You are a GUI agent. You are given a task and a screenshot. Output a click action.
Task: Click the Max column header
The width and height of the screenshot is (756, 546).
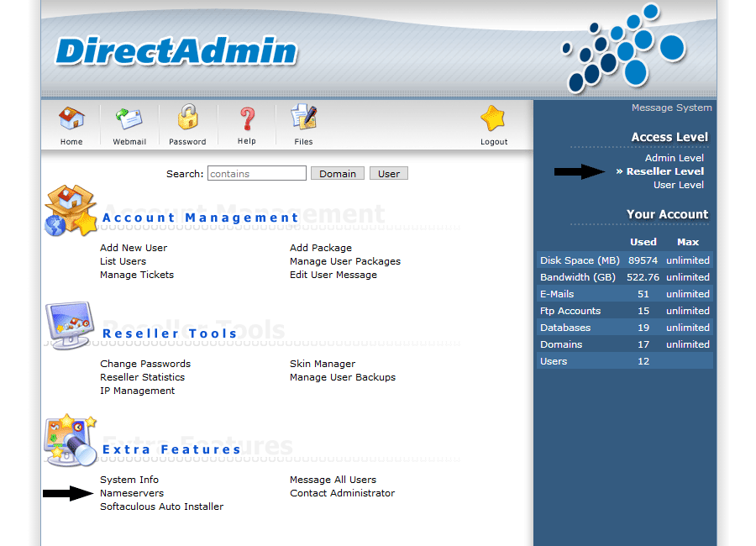tap(687, 242)
